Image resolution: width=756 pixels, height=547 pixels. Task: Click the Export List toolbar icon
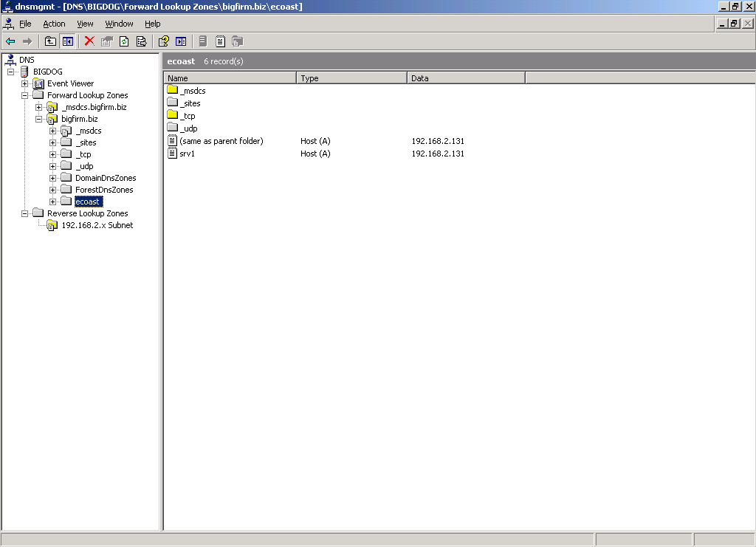tap(141, 41)
